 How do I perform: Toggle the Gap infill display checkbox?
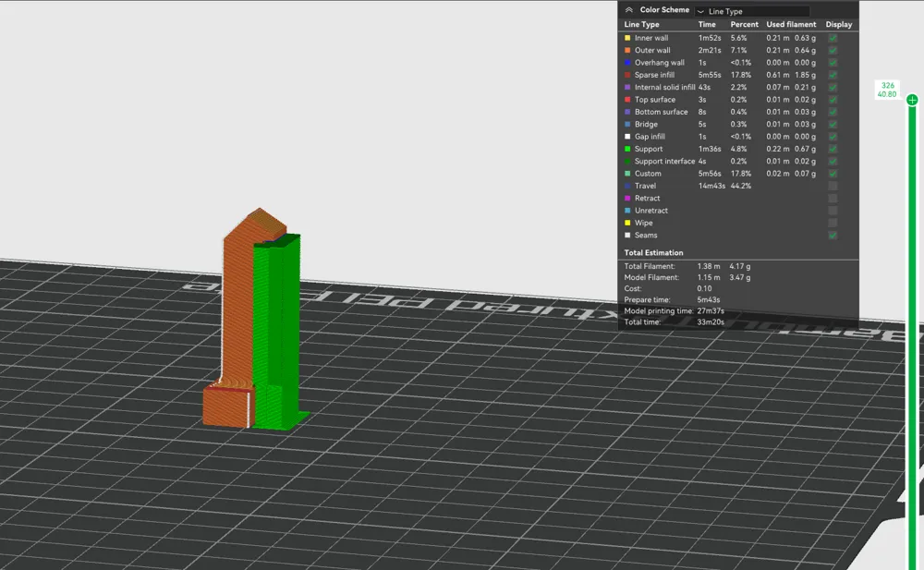[833, 137]
